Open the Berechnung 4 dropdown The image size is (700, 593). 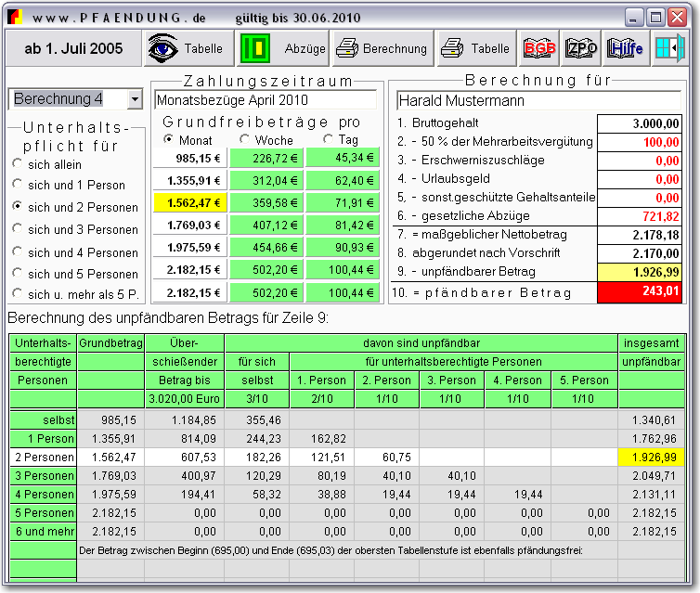click(x=135, y=99)
